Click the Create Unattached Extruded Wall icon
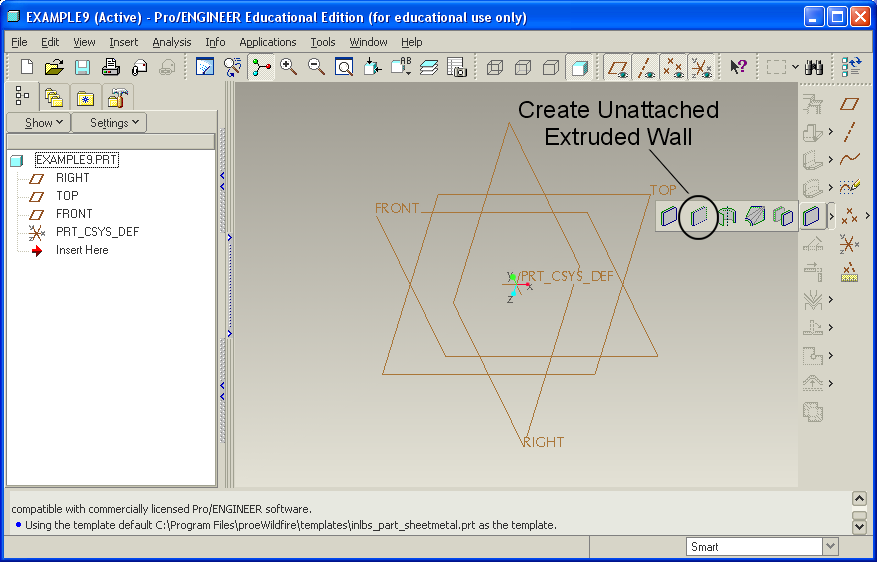This screenshot has height=562, width=877. (698, 215)
